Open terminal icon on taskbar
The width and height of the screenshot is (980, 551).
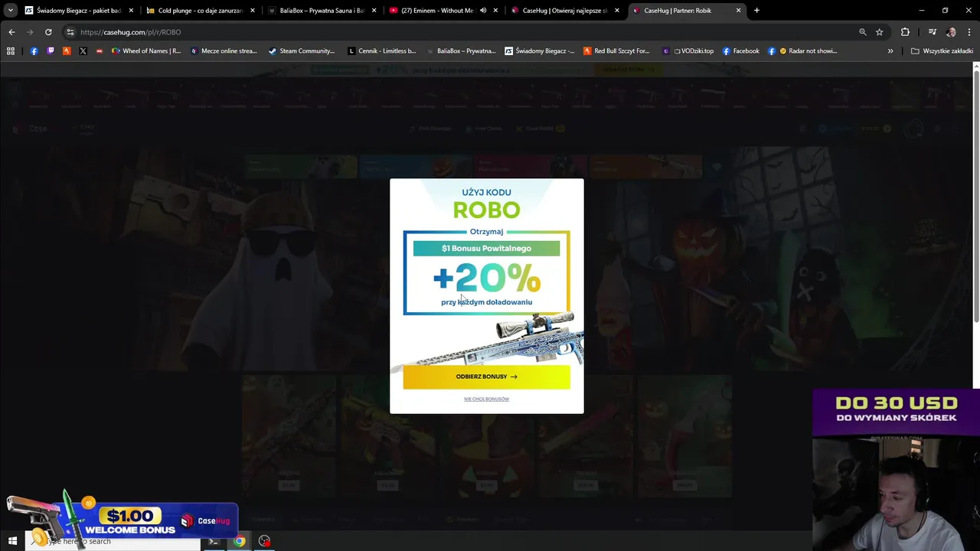click(214, 541)
